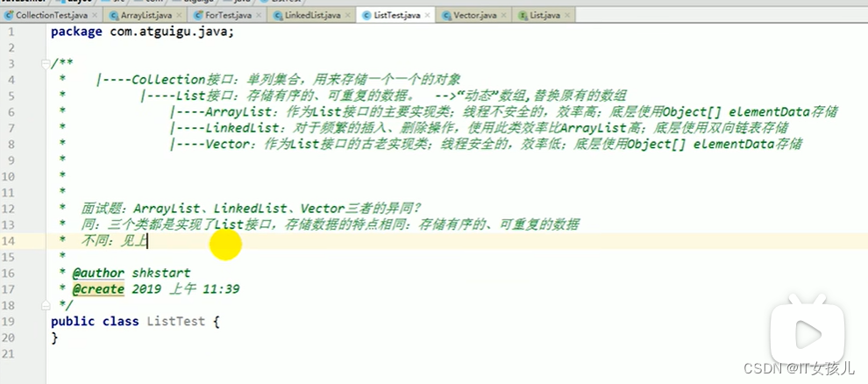Viewport: 868px width, 384px height.
Task: Switch to the CollectionTest.java tab
Action: 50,16
